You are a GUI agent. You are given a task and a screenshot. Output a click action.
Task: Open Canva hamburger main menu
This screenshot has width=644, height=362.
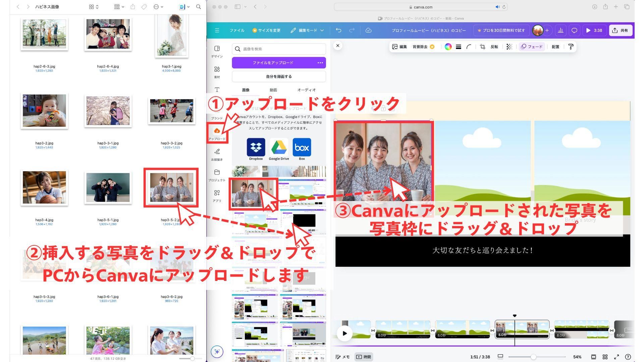217,30
